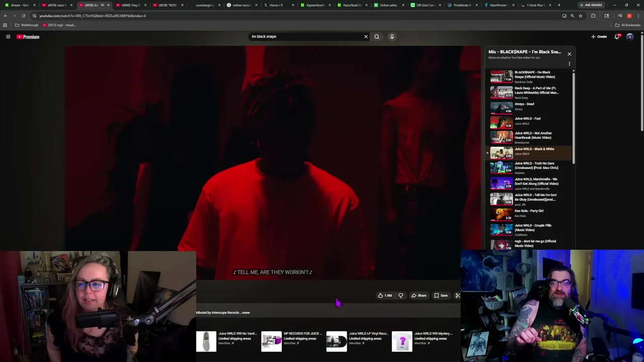Expand the description with ...more

(245, 313)
